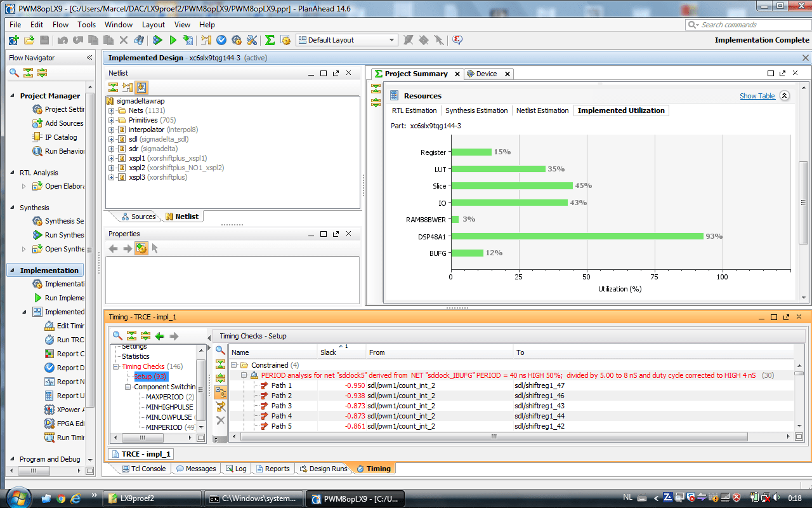
Task: Click the highlighted gear icon in Properties panel
Action: 141,248
